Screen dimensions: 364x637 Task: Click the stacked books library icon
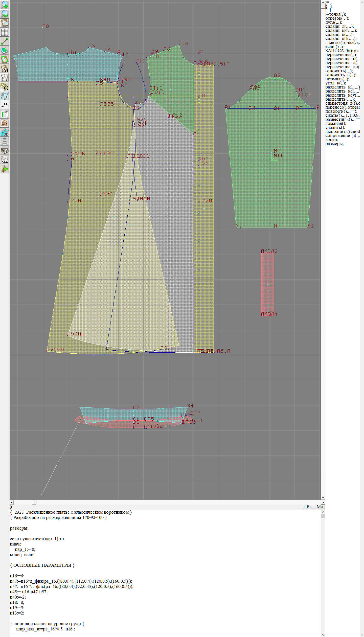5,150
